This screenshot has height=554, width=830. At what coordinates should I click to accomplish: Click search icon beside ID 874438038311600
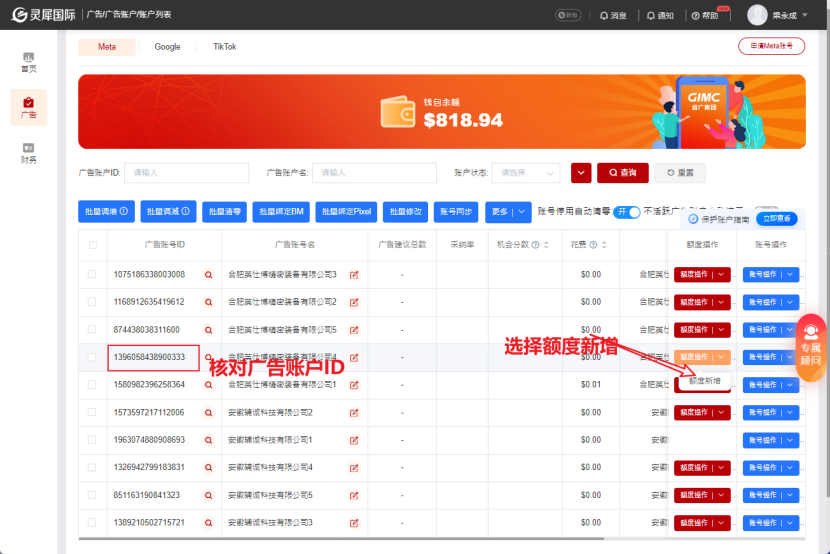point(209,330)
